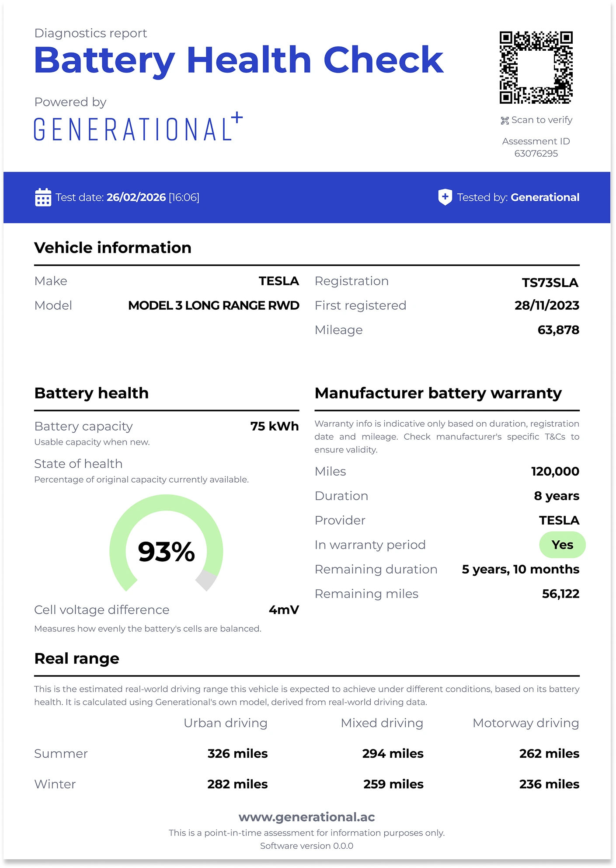Select Assessment ID number 63076295

click(536, 154)
